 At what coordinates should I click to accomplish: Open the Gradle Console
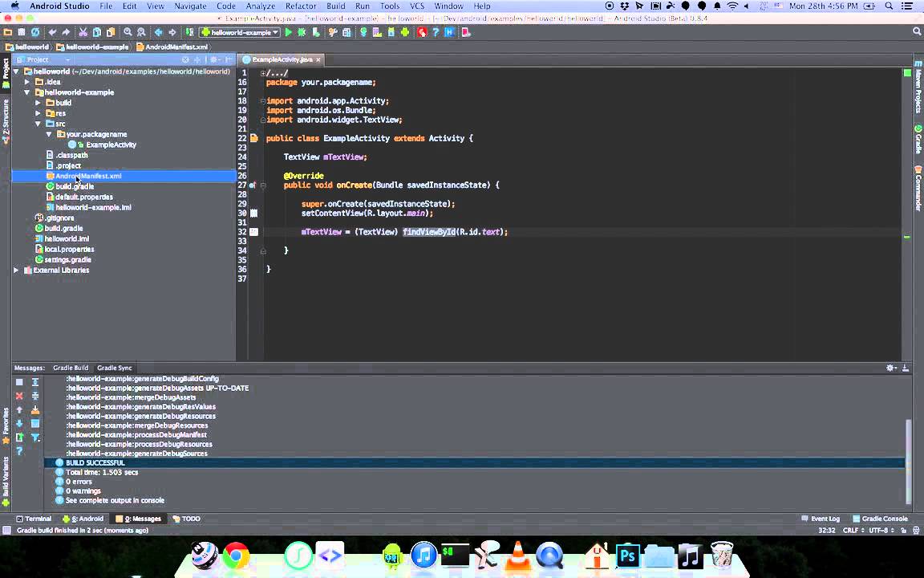coord(880,519)
